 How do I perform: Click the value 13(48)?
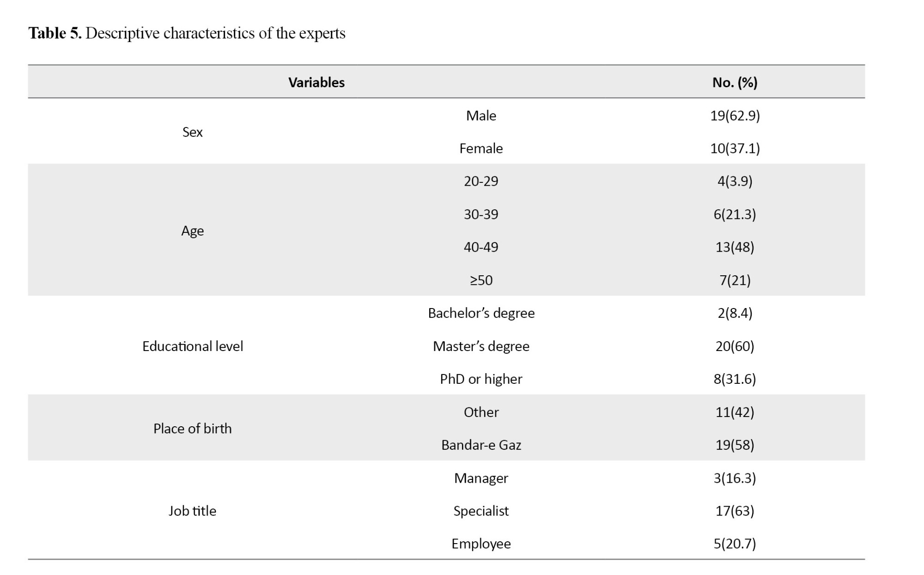click(735, 247)
